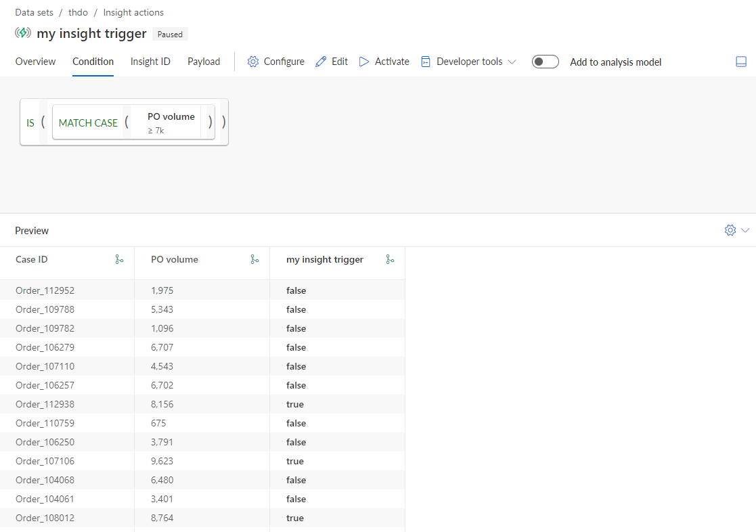Image resolution: width=756 pixels, height=532 pixels.
Task: Click the Edit pencil icon
Action: coord(321,62)
